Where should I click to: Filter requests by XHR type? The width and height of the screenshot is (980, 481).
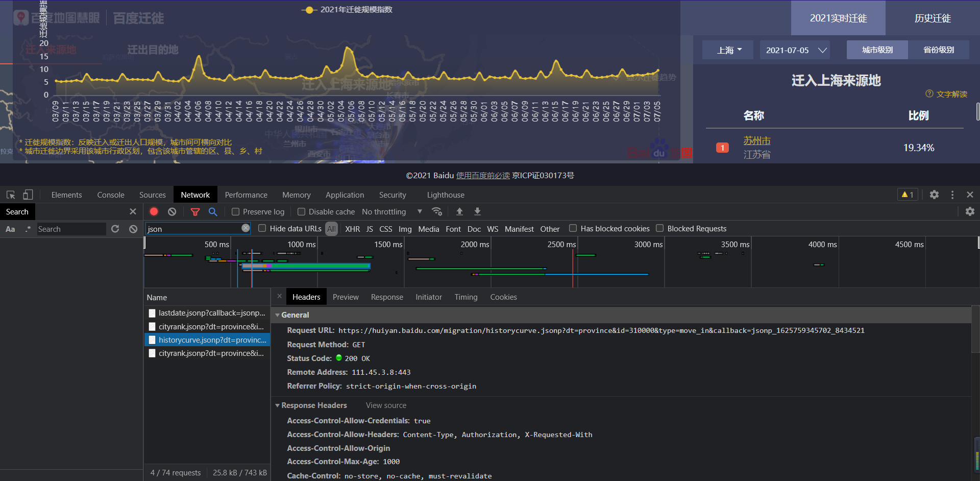(352, 229)
